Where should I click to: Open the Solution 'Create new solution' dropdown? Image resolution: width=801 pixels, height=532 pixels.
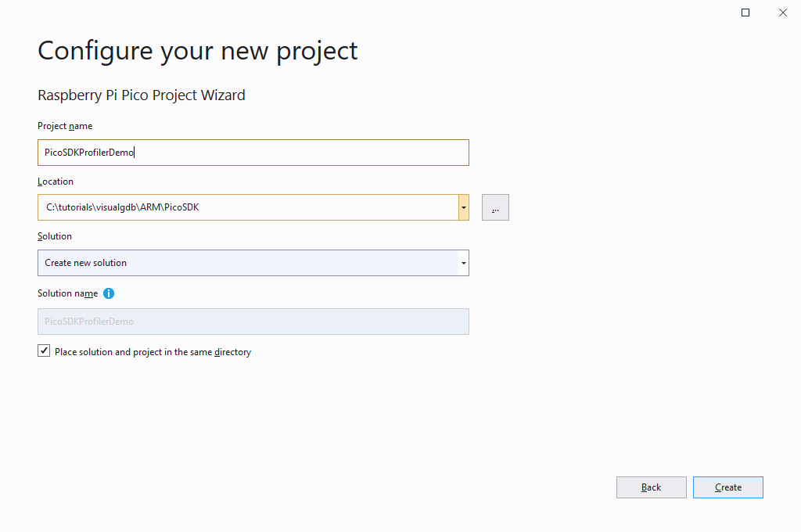click(253, 263)
